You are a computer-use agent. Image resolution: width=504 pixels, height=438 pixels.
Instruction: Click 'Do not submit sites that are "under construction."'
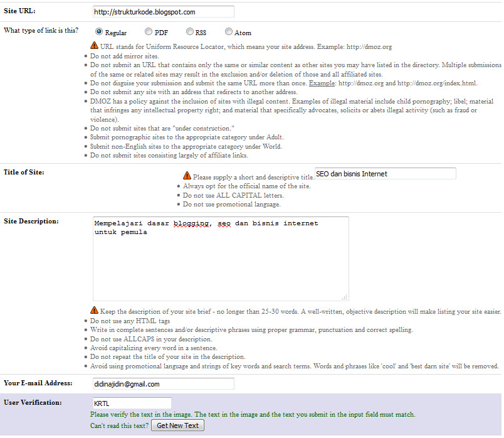tap(162, 128)
